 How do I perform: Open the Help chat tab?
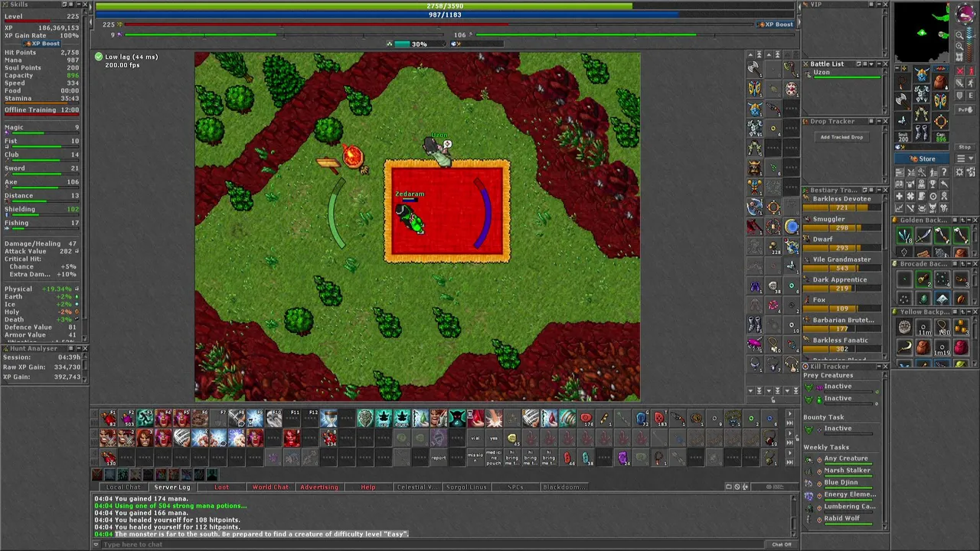(x=368, y=487)
